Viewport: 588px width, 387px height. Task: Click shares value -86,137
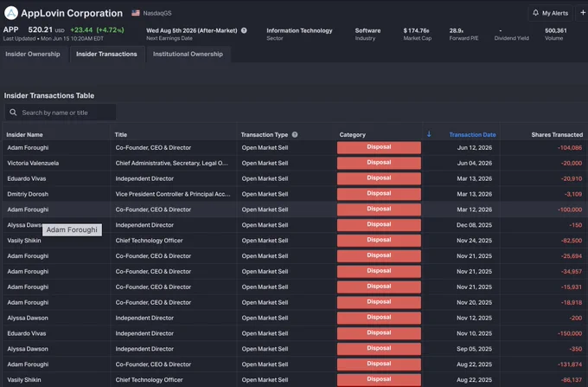(572, 380)
